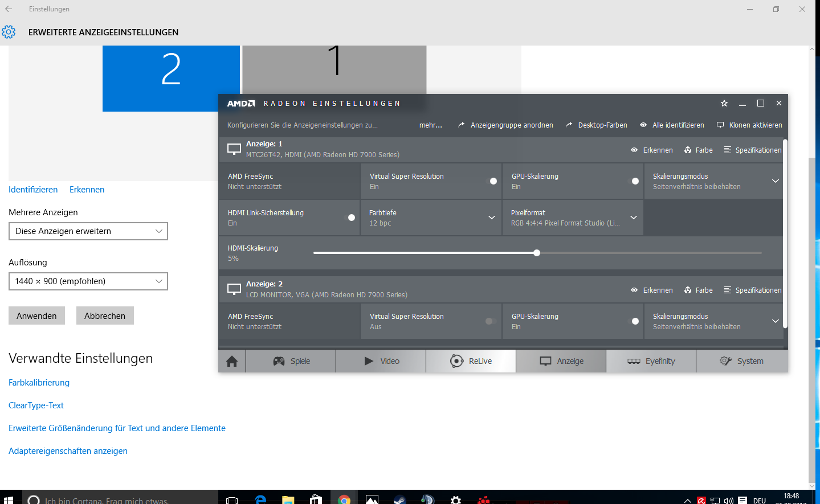Click Anzeigengruppe anordnen
Image resolution: width=820 pixels, height=504 pixels.
(505, 125)
